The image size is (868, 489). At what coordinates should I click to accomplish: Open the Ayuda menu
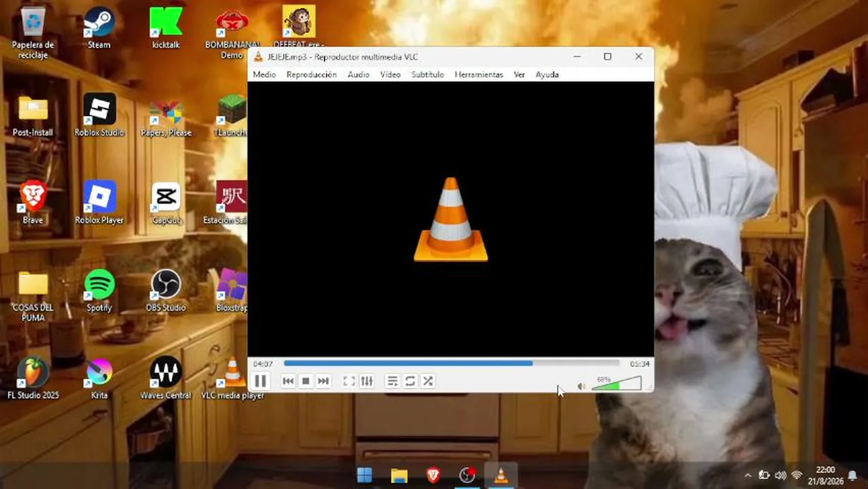click(547, 75)
